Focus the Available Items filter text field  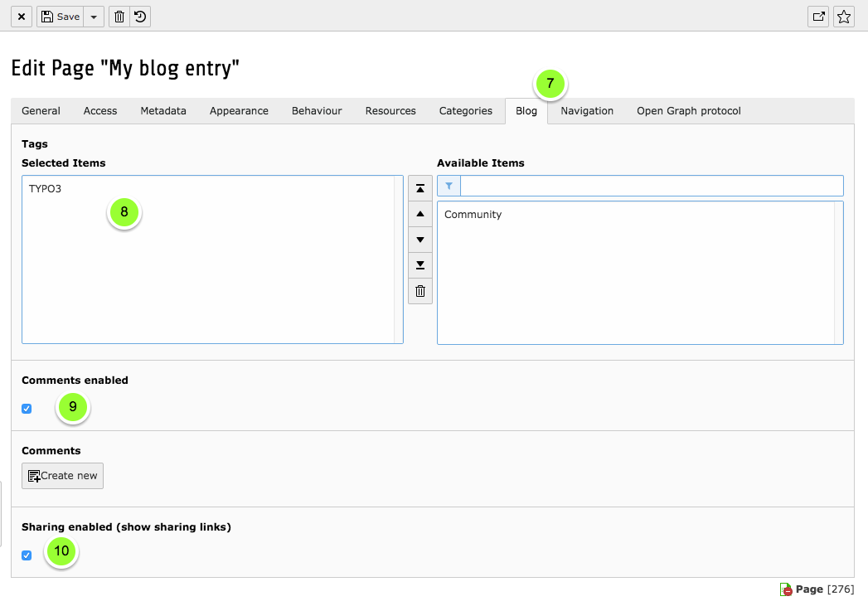[652, 186]
